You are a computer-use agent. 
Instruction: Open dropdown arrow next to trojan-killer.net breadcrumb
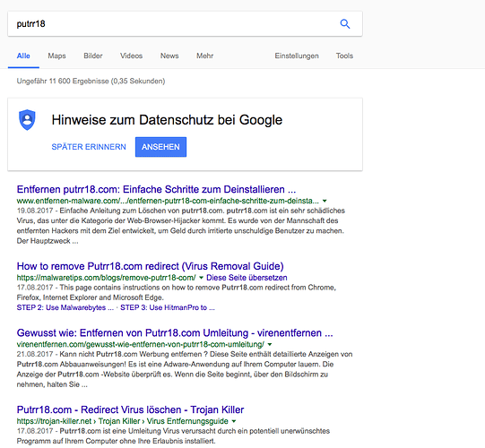coord(234,421)
